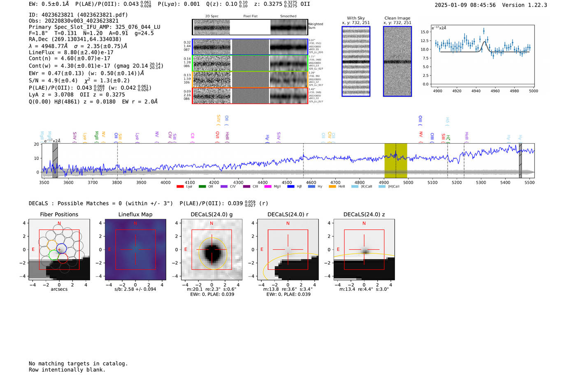Image resolution: width=576 pixels, height=392 pixels.
Task: Click the CIV legend swatch
Action: pyautogui.click(x=224, y=186)
